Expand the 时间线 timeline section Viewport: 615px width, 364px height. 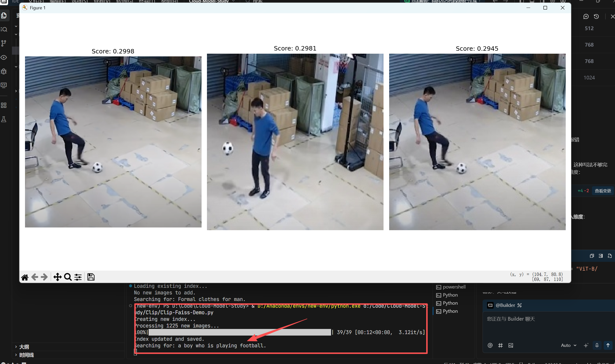pyautogui.click(x=26, y=355)
